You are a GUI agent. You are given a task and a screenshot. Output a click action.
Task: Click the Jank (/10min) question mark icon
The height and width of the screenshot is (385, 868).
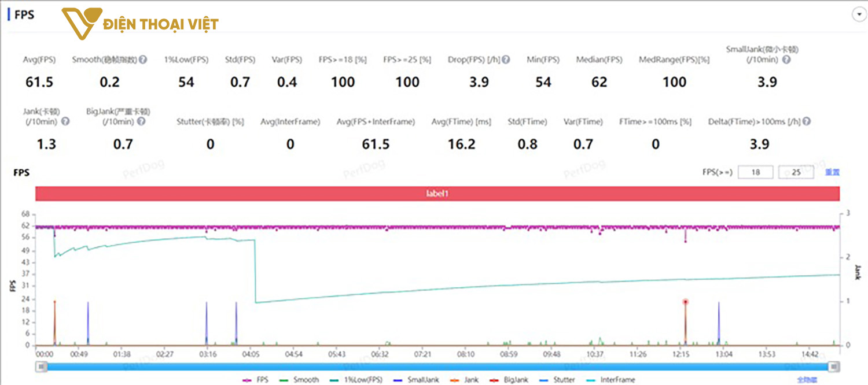click(x=65, y=121)
